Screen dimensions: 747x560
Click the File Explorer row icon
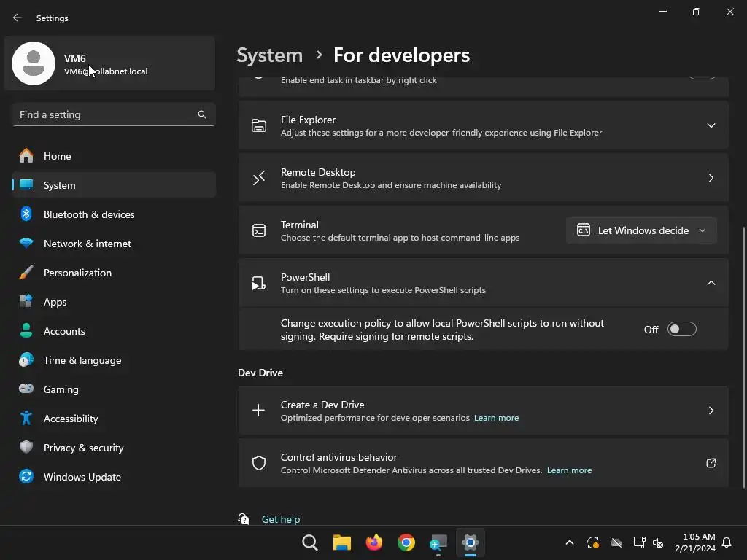pyautogui.click(x=259, y=125)
